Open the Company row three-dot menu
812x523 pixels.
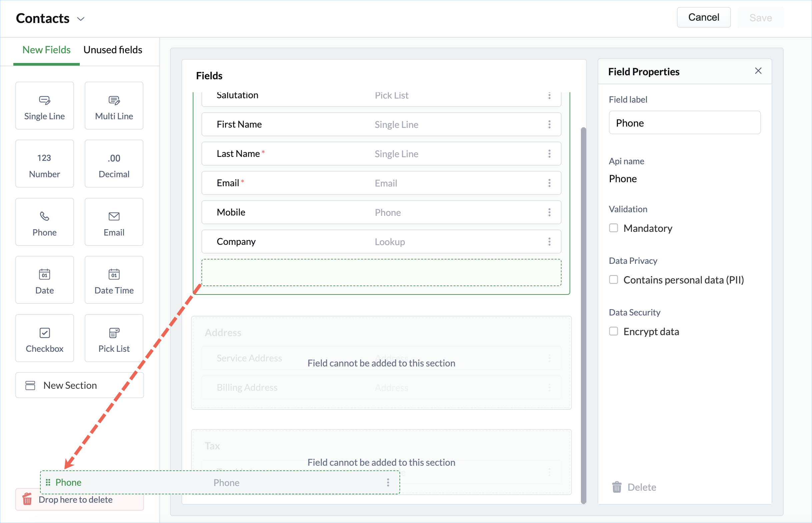point(549,242)
